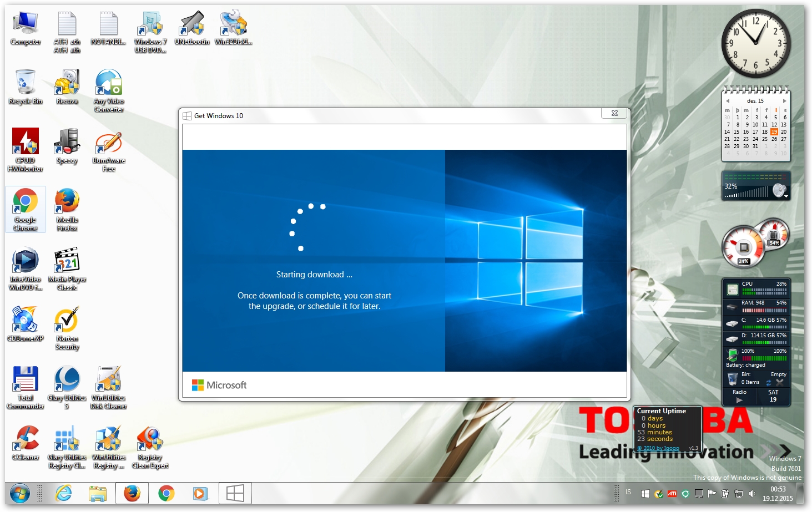812x512 pixels.
Task: Open InterVideo WinDVD shortcut
Action: click(26, 269)
